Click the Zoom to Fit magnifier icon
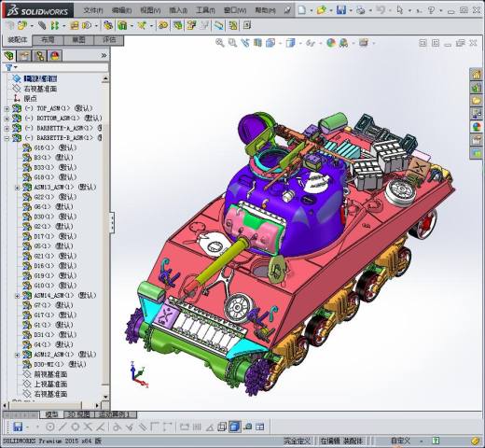Image resolution: width=485 pixels, height=448 pixels. point(219,43)
